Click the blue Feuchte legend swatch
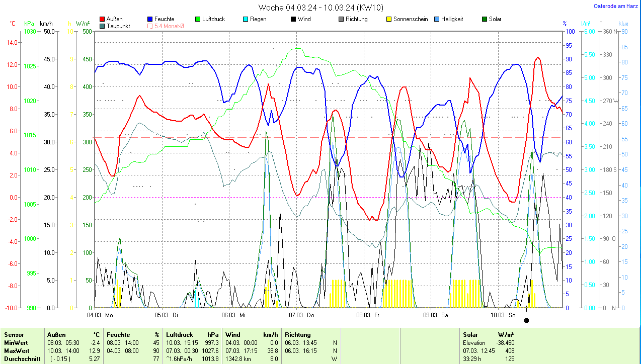Image resolution: width=641 pixels, height=364 pixels. pos(150,19)
